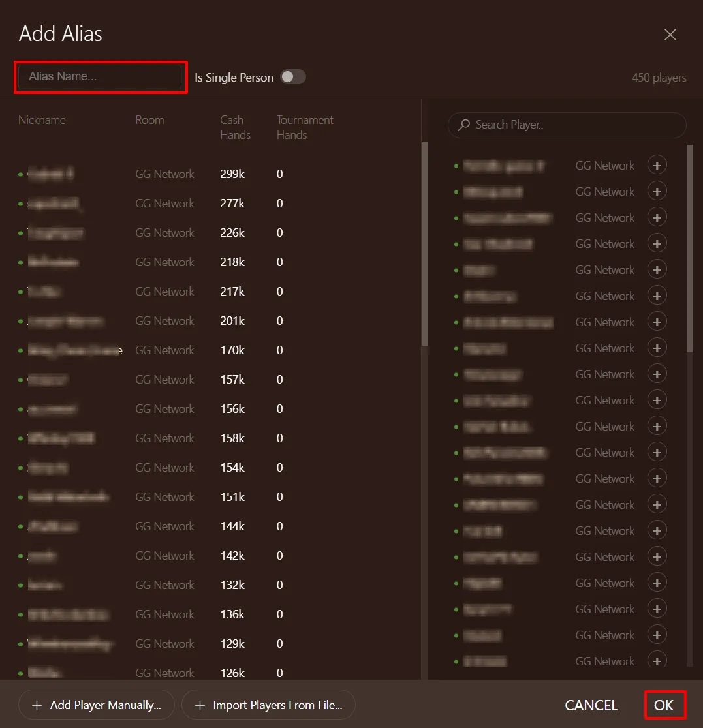Open Import Players From File
The height and width of the screenshot is (728, 703).
coord(268,705)
